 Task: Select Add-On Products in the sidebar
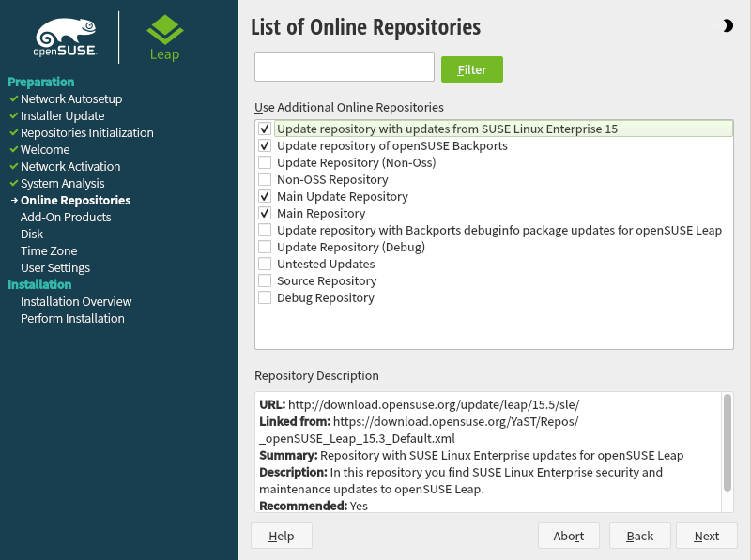coord(66,218)
